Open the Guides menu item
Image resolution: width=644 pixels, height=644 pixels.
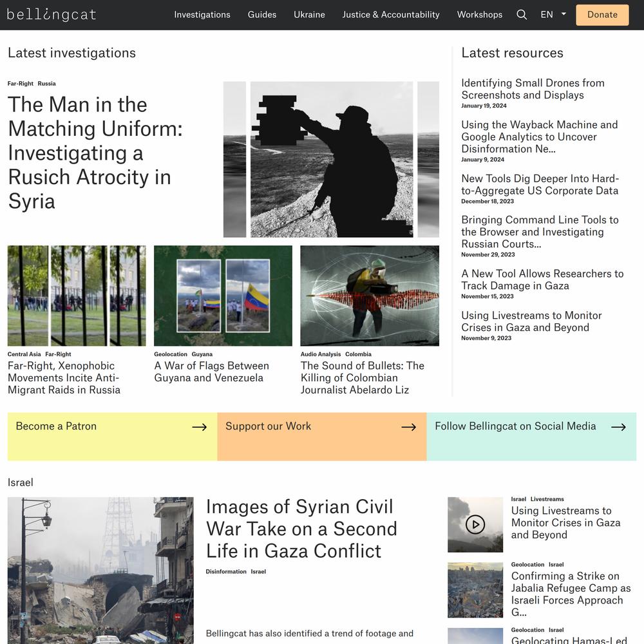pos(262,15)
